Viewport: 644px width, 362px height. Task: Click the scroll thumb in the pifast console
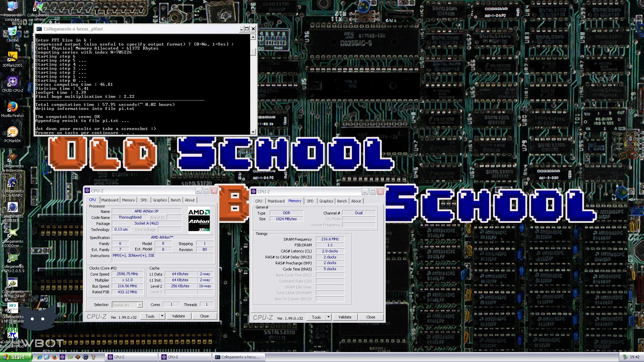click(253, 52)
